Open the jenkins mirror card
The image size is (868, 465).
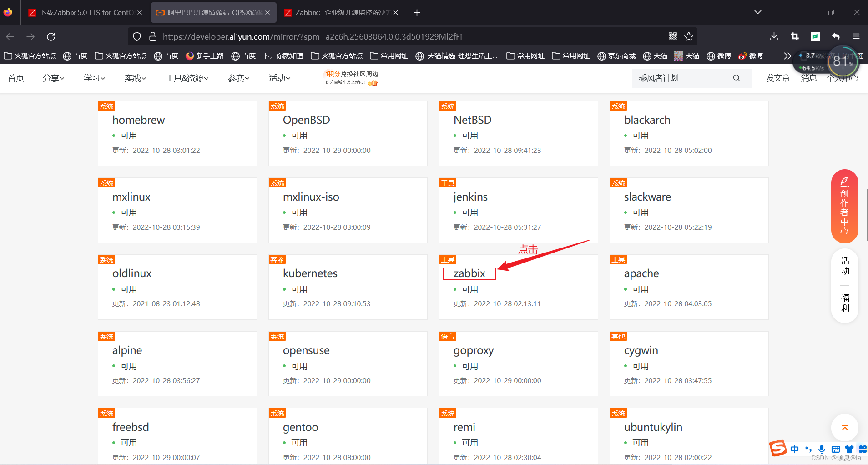click(519, 210)
